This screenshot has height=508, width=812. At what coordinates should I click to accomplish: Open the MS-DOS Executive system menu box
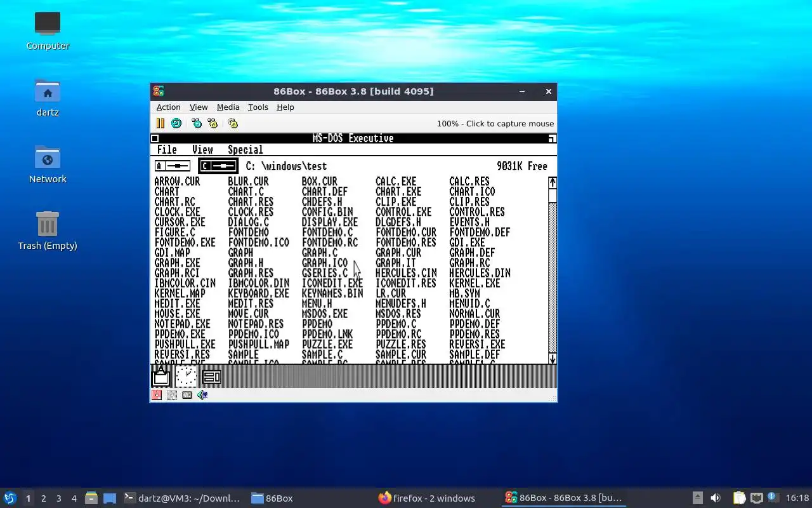155,138
